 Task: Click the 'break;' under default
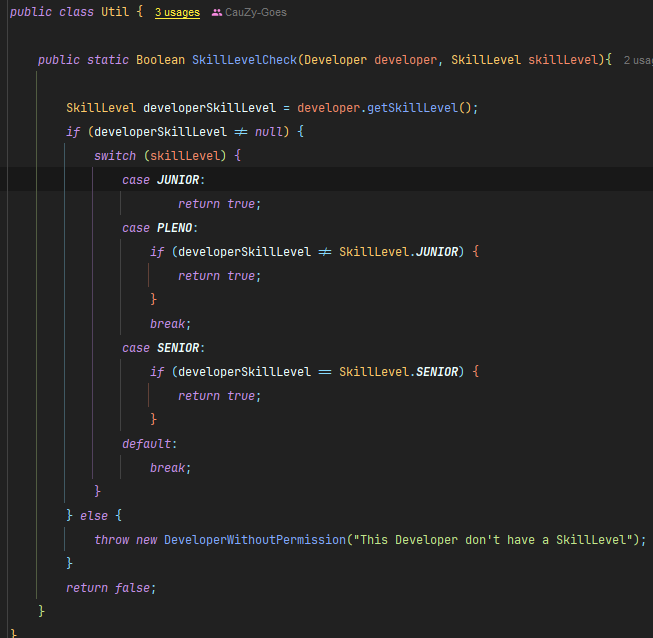tap(170, 468)
